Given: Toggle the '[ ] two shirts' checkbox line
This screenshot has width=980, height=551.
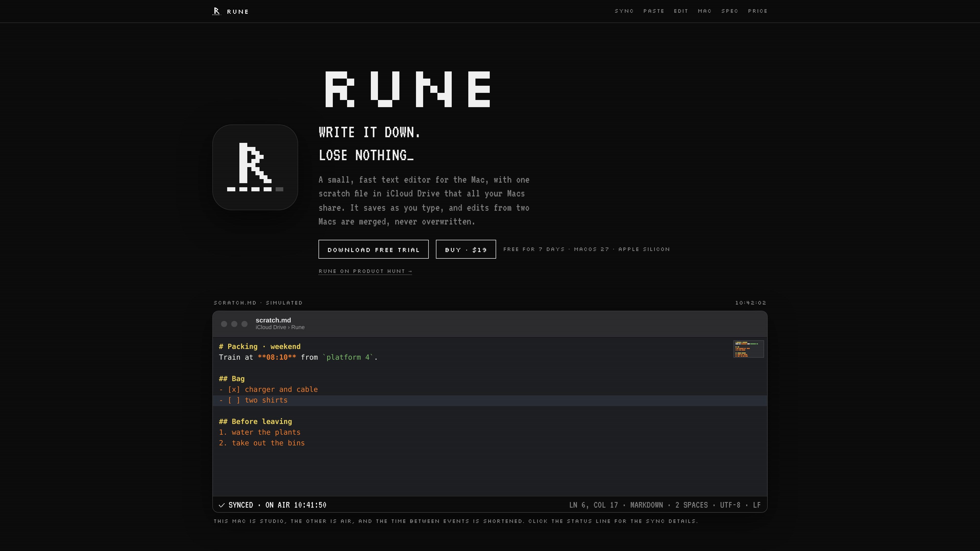Looking at the screenshot, I should 253,400.
